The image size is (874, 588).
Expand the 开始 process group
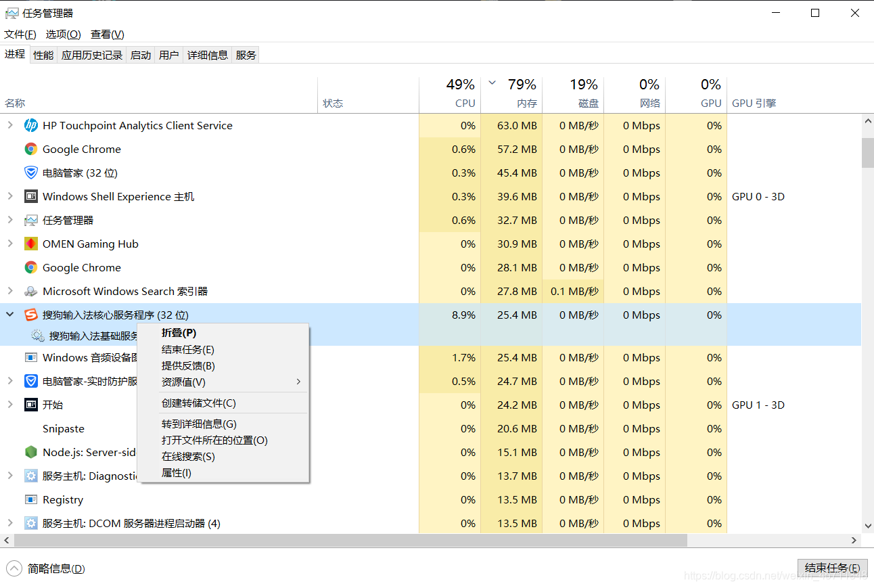point(9,405)
